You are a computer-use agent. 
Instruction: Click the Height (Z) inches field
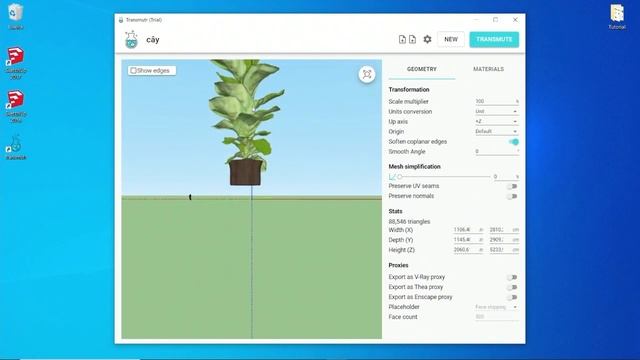(x=468, y=250)
